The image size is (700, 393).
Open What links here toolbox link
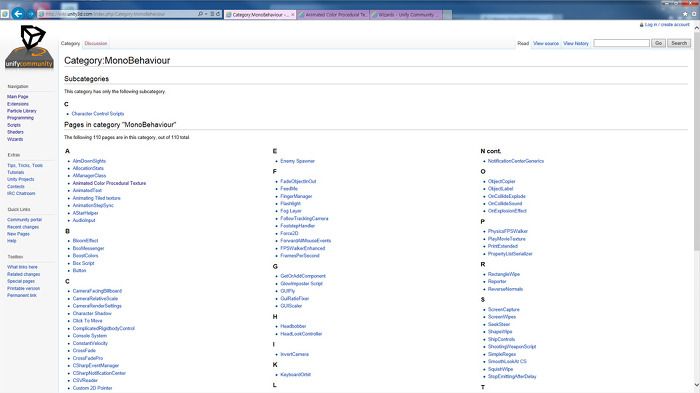tap(22, 267)
